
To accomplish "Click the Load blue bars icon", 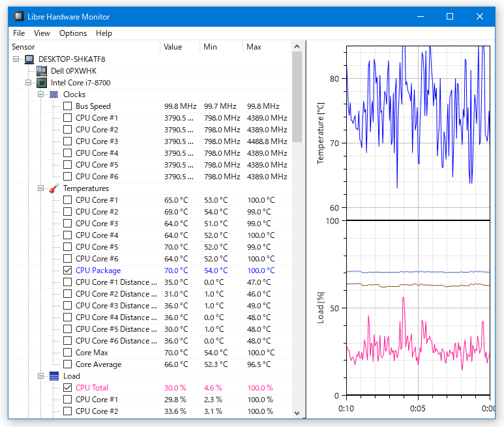I will tap(54, 376).
